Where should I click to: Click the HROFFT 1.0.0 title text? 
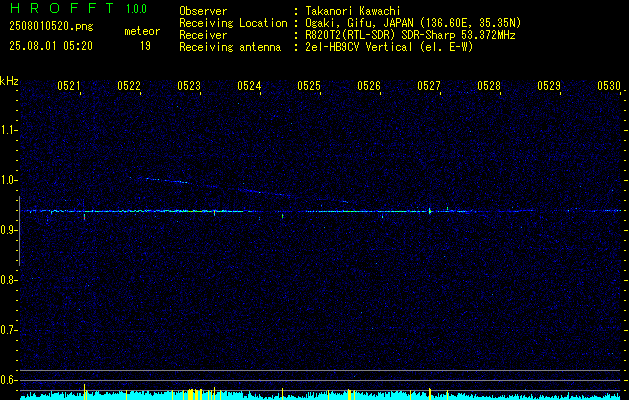click(78, 8)
